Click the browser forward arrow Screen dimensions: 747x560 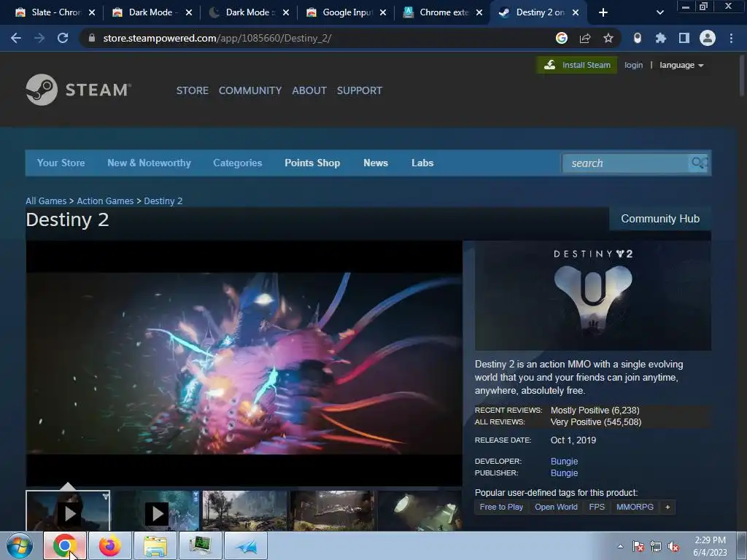click(x=39, y=38)
